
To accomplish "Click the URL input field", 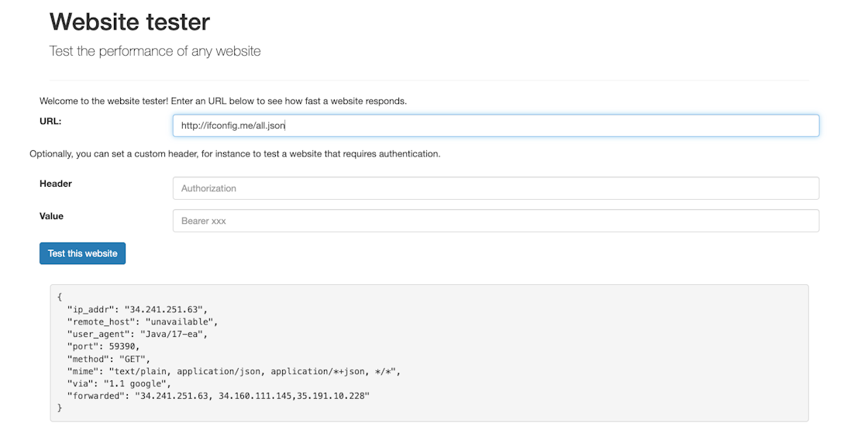I will [x=495, y=125].
